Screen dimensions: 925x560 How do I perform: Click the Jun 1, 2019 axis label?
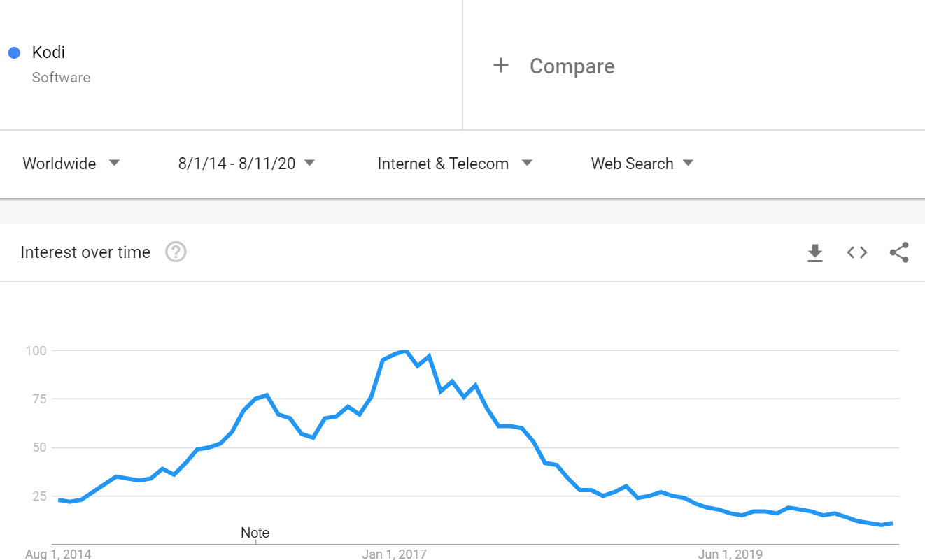[x=730, y=554]
